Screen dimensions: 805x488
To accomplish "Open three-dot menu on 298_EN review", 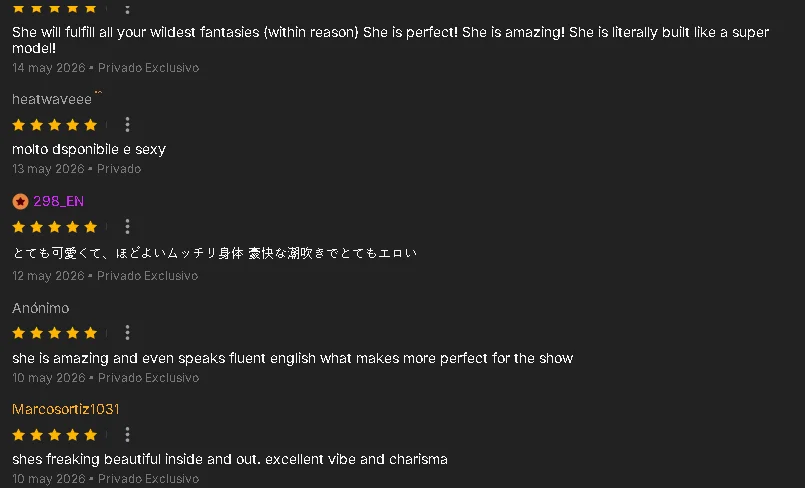I will coord(127,226).
